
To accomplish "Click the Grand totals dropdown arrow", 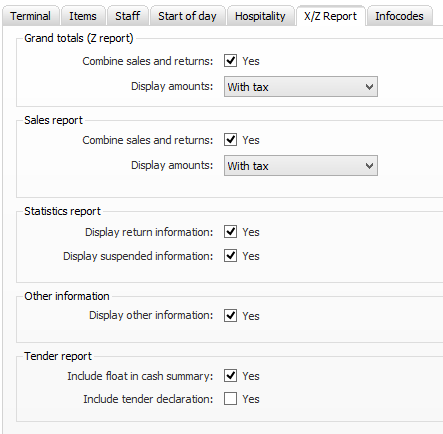I will click(369, 87).
